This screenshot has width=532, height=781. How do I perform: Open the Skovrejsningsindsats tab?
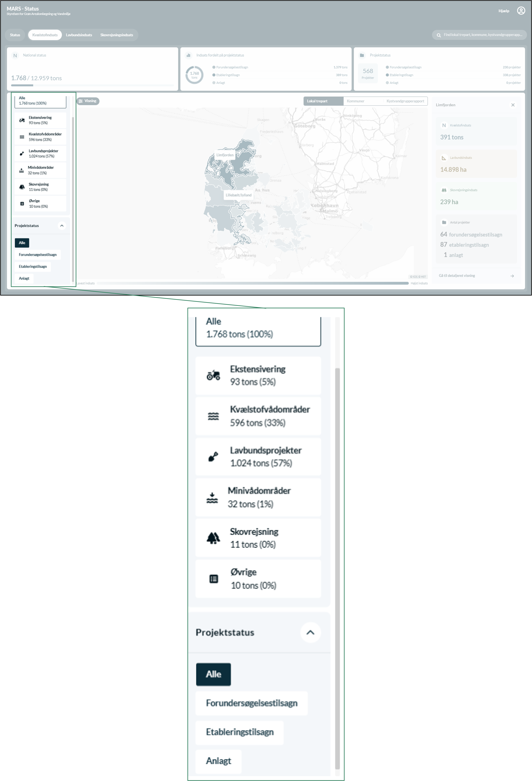click(117, 35)
